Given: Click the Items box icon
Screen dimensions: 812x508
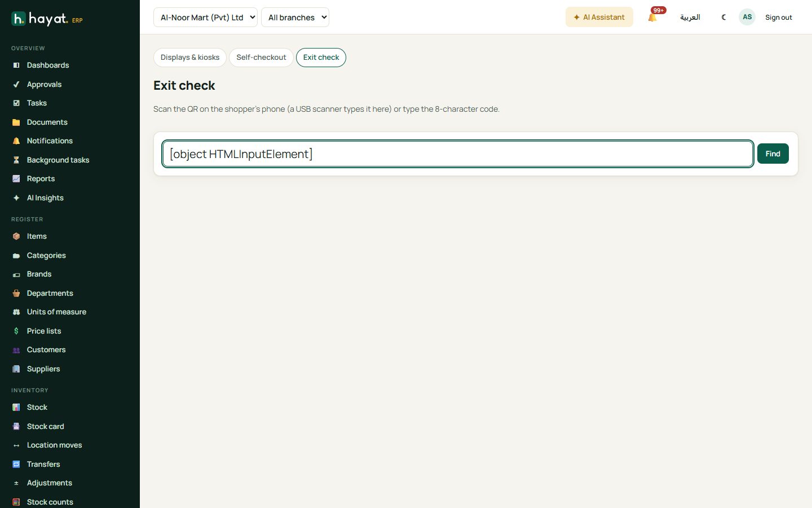Looking at the screenshot, I should 16,237.
